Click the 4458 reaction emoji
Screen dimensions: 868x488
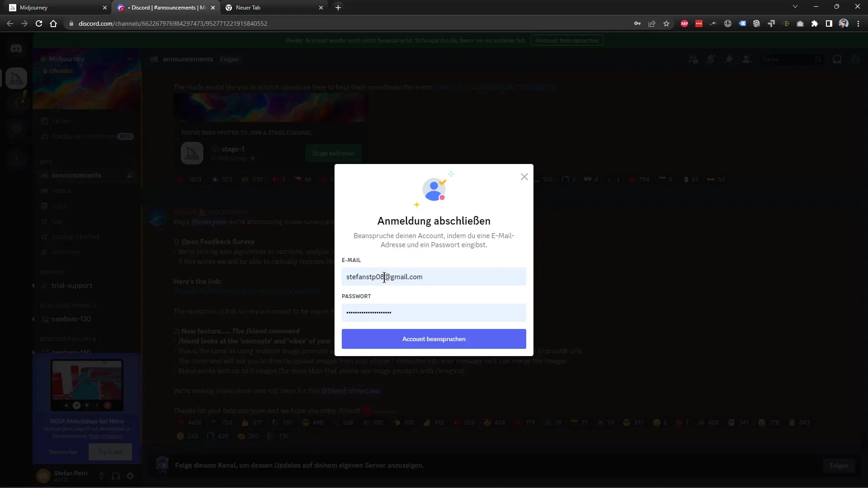[189, 423]
